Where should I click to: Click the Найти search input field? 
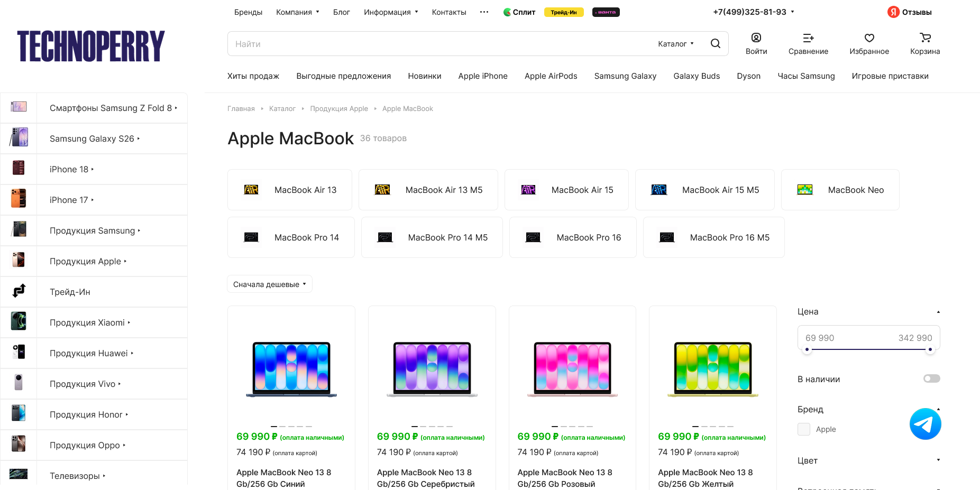click(439, 44)
